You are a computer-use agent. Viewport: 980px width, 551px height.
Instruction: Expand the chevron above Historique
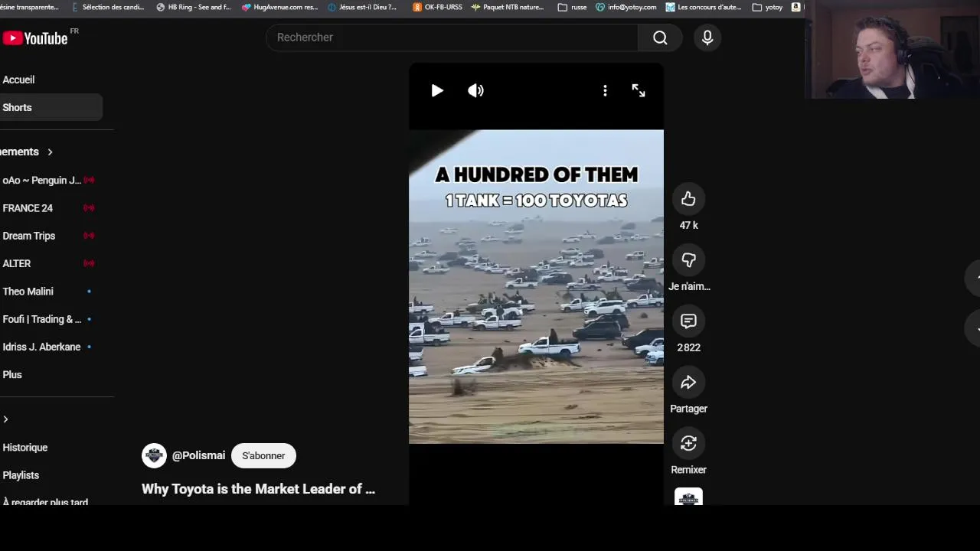pyautogui.click(x=5, y=419)
